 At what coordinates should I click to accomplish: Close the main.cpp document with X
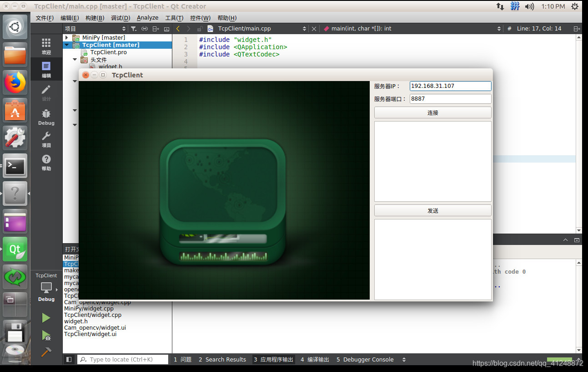(313, 29)
